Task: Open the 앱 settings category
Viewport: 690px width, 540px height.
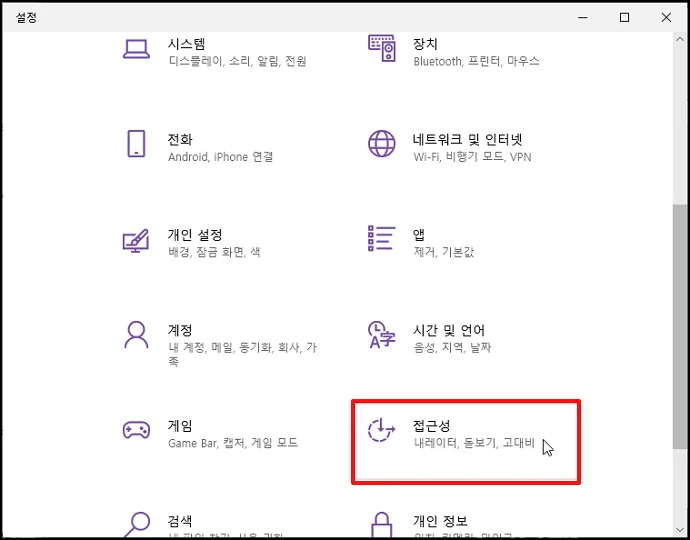Action: [x=419, y=235]
